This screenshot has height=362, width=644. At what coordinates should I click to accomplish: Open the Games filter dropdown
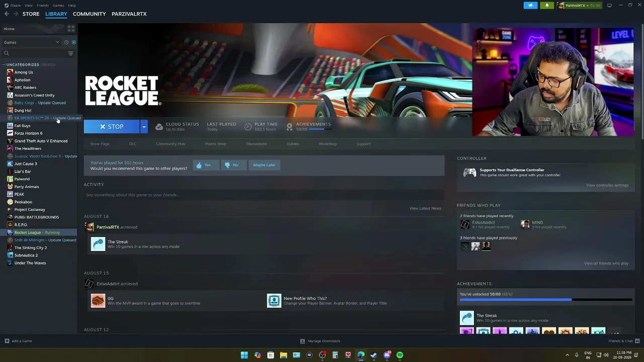tap(31, 42)
